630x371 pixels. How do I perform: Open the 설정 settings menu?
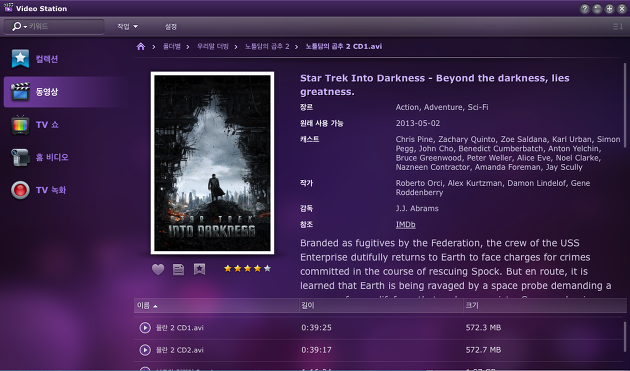(171, 27)
